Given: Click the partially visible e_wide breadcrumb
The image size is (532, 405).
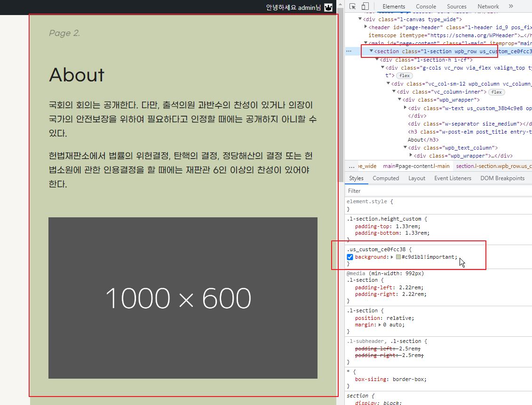Looking at the screenshot, I should coord(367,166).
